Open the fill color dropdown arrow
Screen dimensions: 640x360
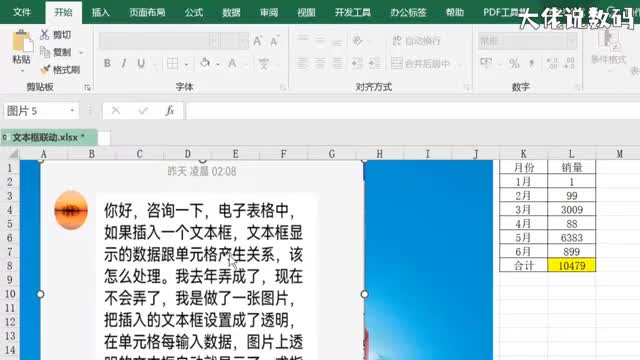tap(218, 64)
